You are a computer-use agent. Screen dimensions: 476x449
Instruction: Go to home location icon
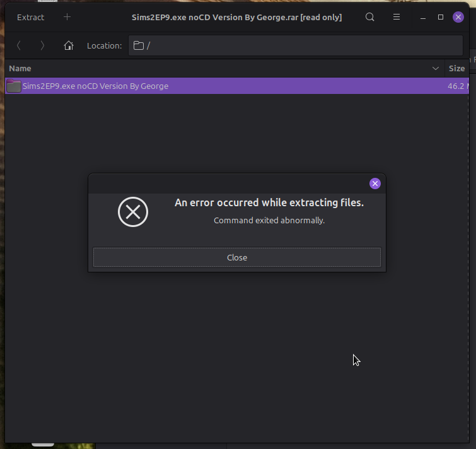pyautogui.click(x=69, y=45)
